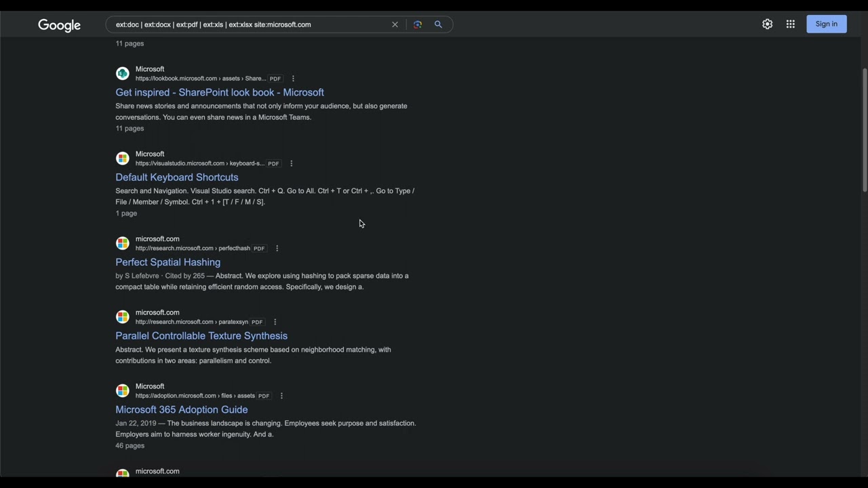The width and height of the screenshot is (868, 488).
Task: Open Google Lens image search
Action: (x=418, y=24)
